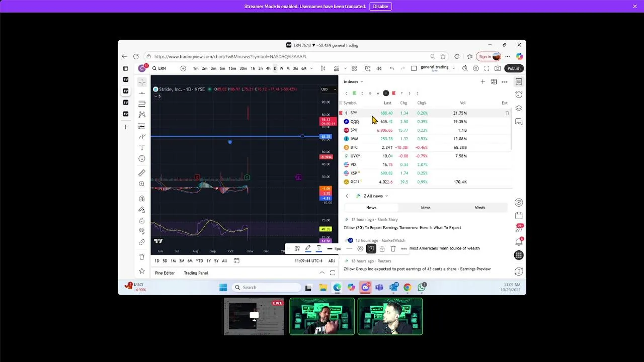
Task: Switch to the Minds tab
Action: coord(480,208)
